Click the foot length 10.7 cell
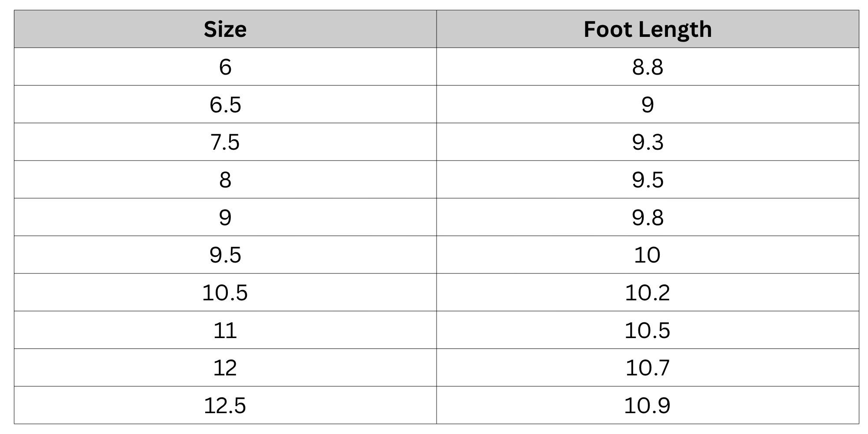This screenshot has height=434, width=868. point(648,368)
